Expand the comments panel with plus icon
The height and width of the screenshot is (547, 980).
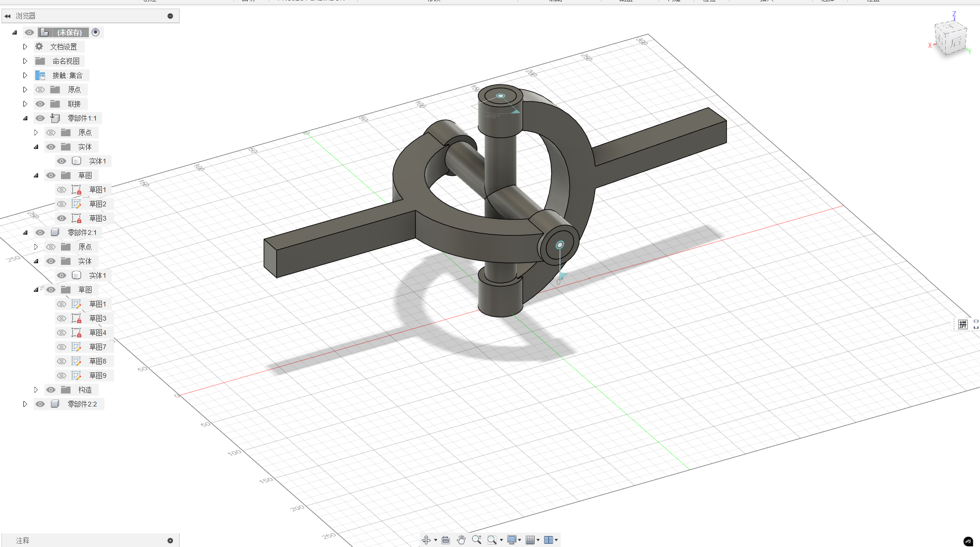(x=170, y=540)
